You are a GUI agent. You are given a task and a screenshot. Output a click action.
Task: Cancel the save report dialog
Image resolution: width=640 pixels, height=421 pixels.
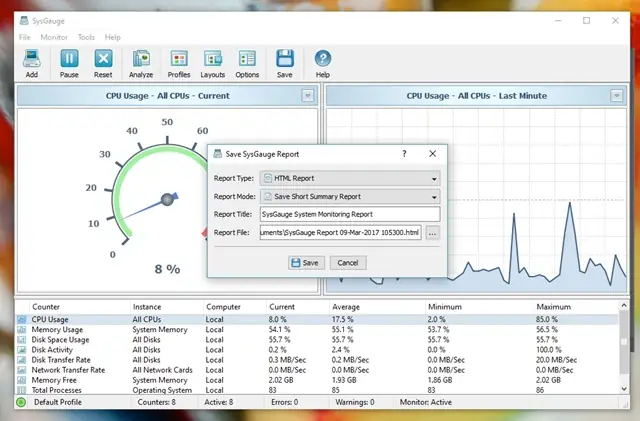point(348,263)
